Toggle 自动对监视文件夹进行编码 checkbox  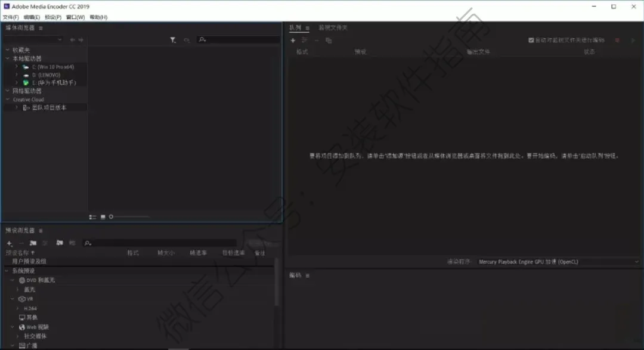point(531,41)
